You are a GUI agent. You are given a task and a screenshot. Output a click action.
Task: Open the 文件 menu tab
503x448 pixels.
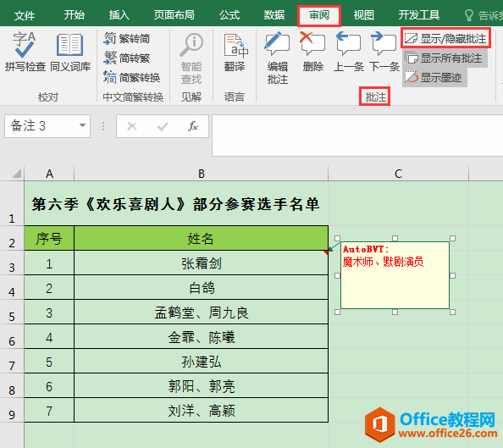coord(25,15)
